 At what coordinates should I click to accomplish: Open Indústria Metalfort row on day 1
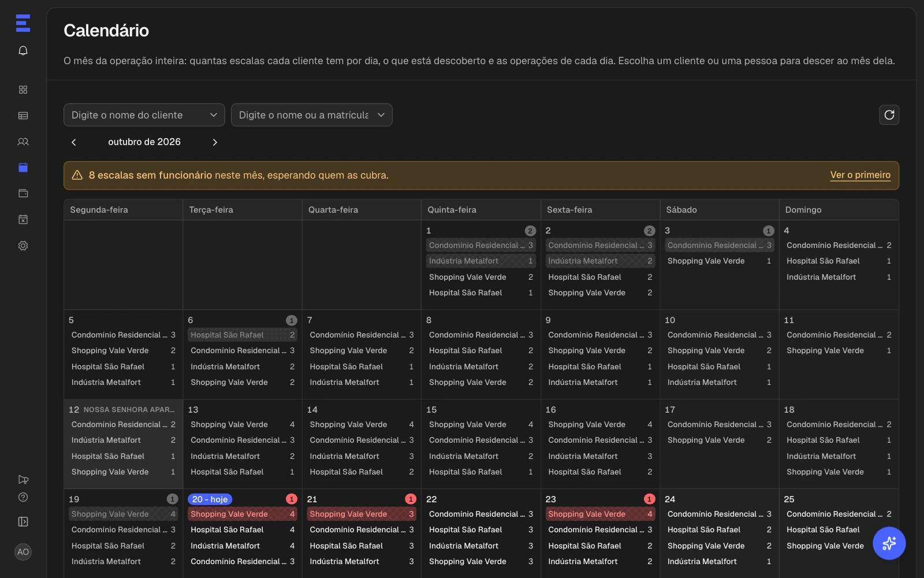pos(481,261)
